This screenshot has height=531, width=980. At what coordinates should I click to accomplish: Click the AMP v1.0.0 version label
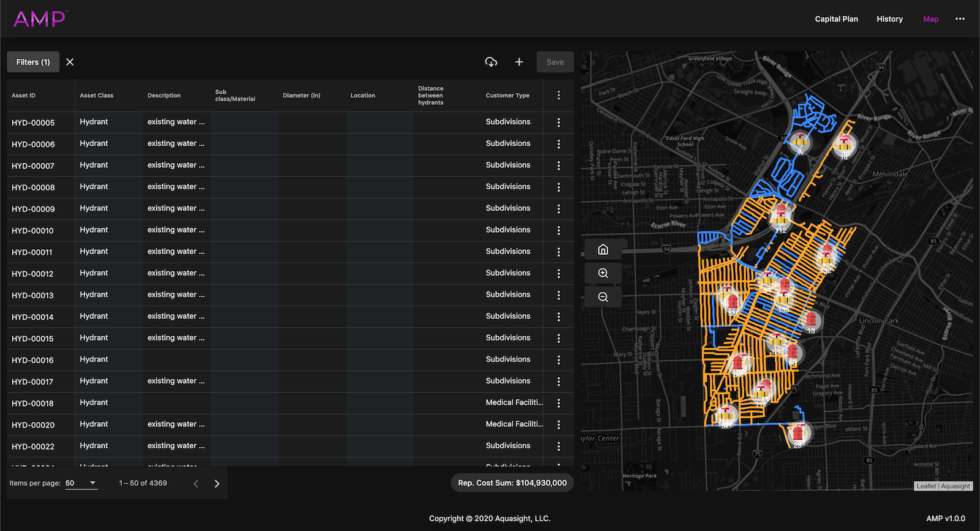[946, 518]
